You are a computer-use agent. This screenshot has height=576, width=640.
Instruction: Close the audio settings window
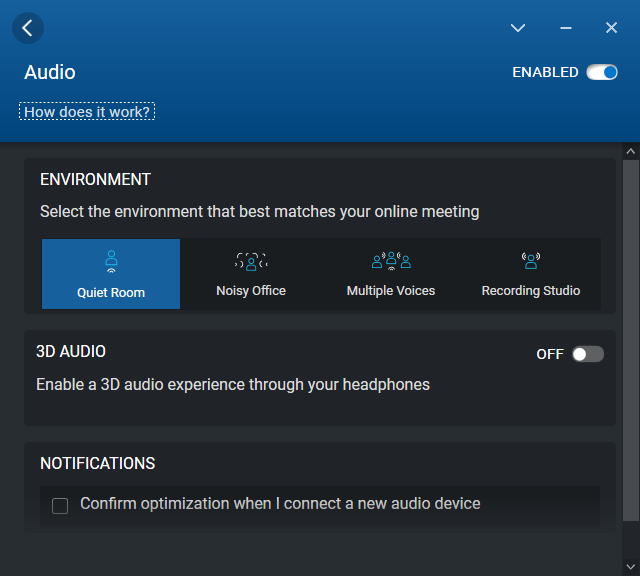[611, 28]
